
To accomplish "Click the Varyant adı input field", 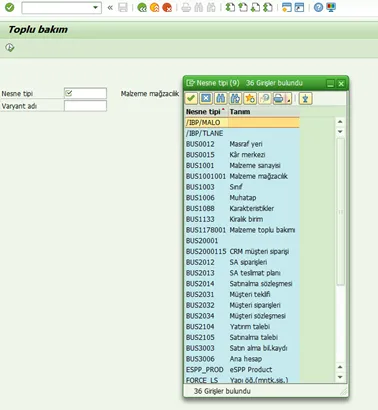I will 85,106.
